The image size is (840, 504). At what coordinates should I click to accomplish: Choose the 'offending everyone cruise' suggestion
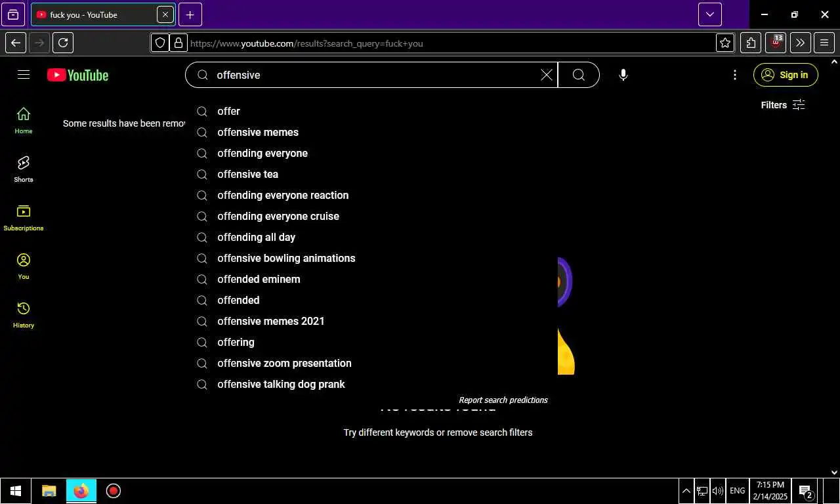[x=371, y=217]
